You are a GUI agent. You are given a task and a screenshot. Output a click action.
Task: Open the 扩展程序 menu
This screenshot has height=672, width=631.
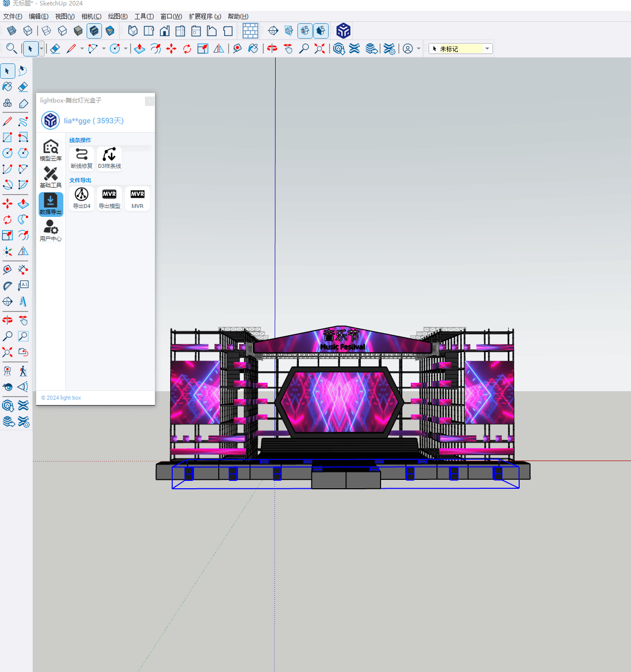pyautogui.click(x=204, y=16)
